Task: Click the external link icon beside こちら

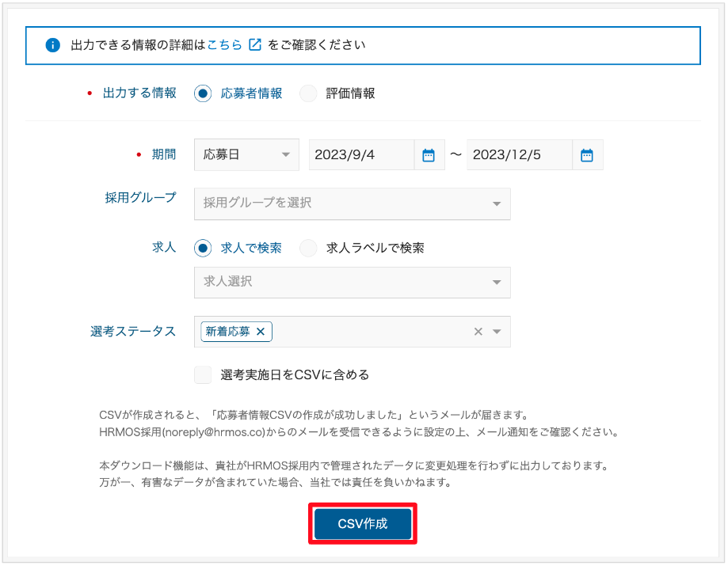Action: coord(254,45)
